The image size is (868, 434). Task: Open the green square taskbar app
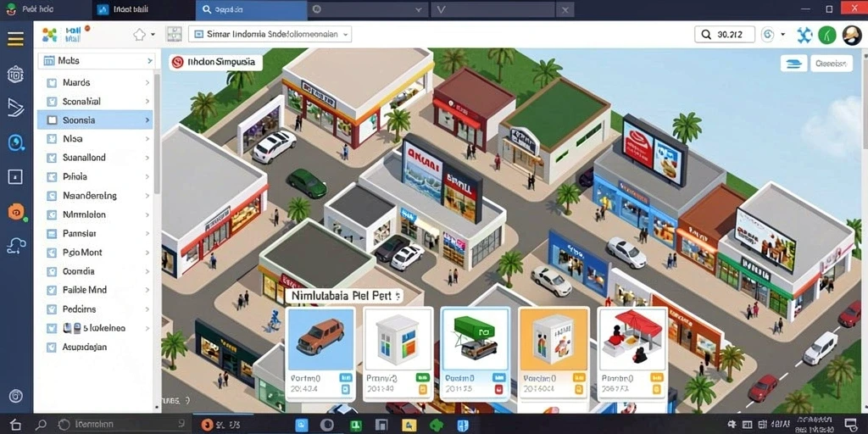tap(355, 426)
